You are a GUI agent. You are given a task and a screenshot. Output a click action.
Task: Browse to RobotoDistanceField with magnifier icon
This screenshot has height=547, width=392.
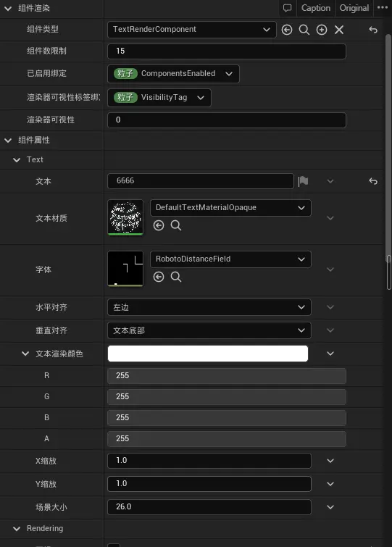coord(176,277)
